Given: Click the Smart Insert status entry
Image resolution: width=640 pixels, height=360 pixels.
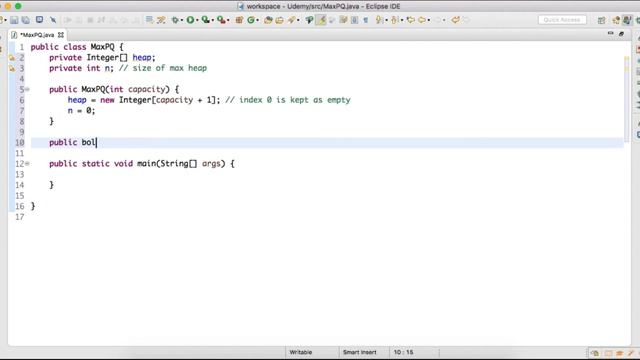Looking at the screenshot, I should [x=360, y=352].
